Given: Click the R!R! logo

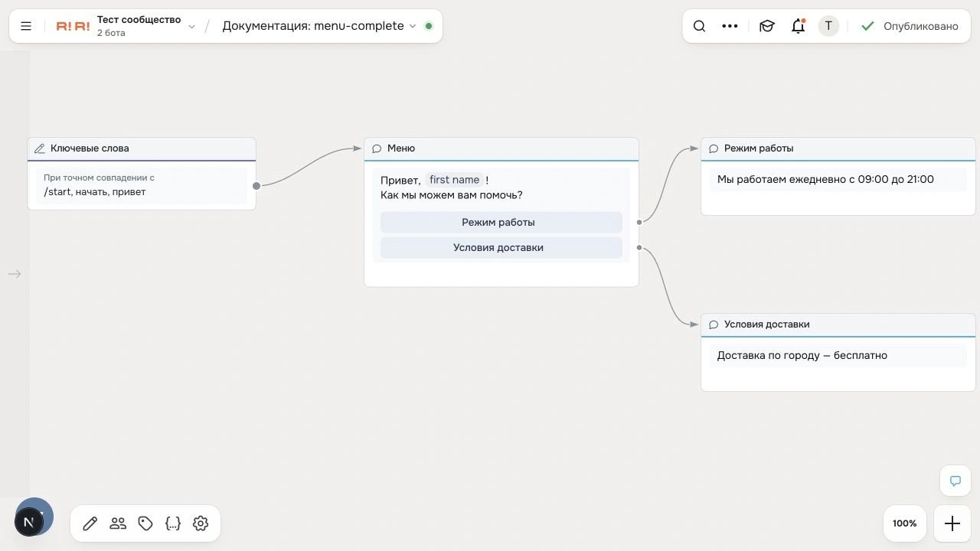Looking at the screenshot, I should tap(73, 26).
